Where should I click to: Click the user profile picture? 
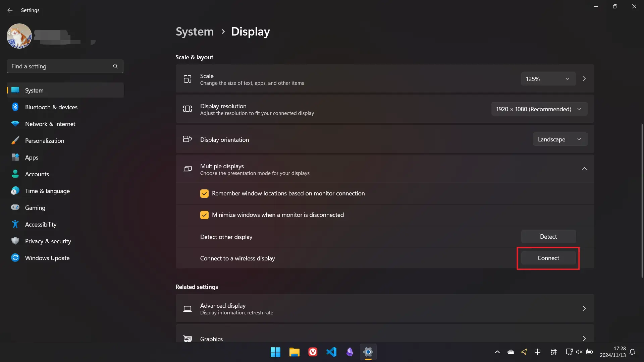pos(19,36)
